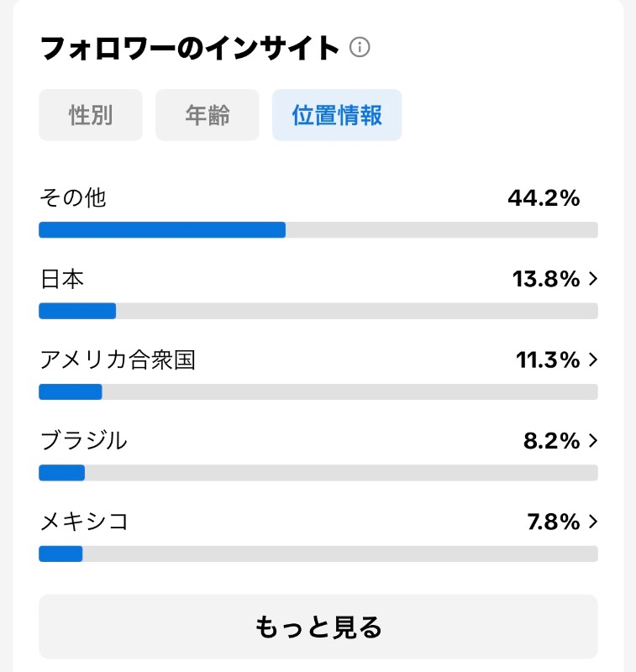Expand the アメリカ合衆国 chevron arrow

(x=593, y=360)
